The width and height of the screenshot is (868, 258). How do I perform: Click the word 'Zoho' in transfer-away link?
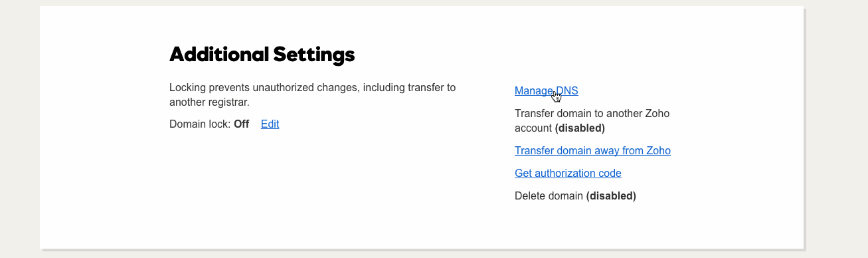[659, 150]
